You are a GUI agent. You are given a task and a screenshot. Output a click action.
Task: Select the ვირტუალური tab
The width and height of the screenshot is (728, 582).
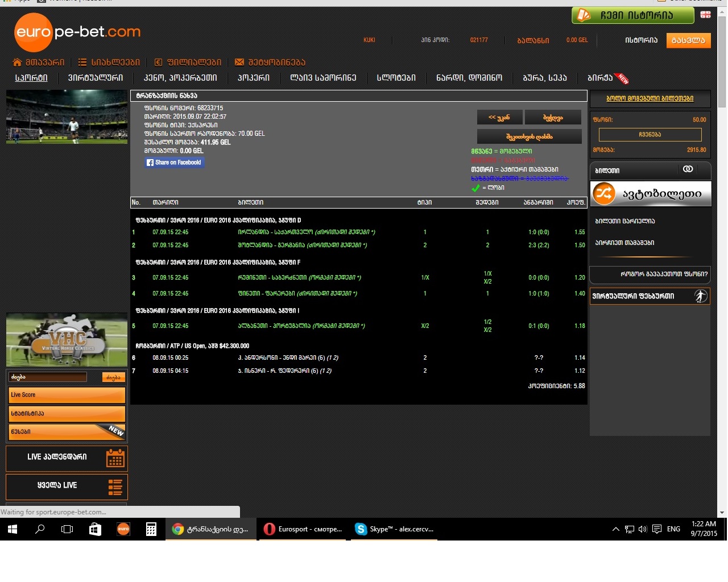click(96, 78)
